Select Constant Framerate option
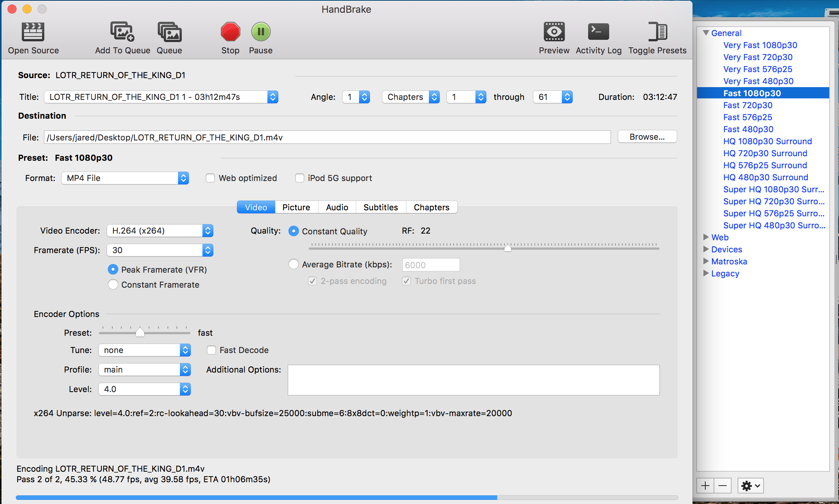This screenshot has height=504, width=839. point(113,284)
